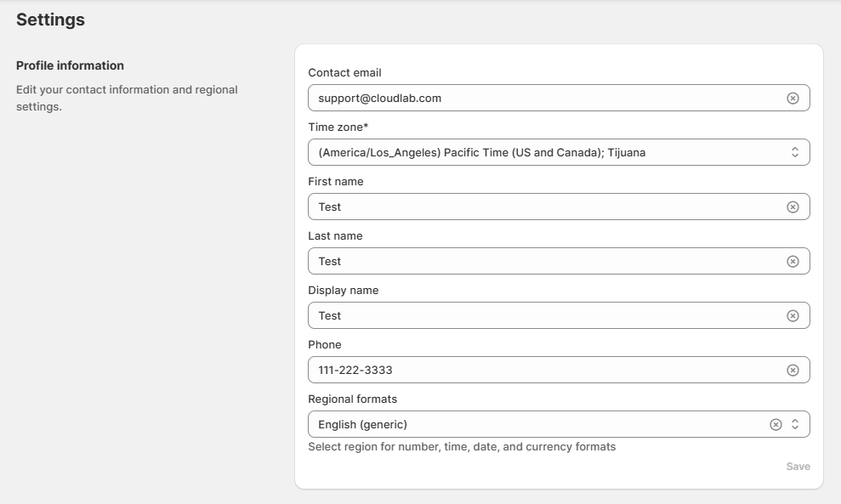The image size is (841, 504).
Task: Clear the Contact email field
Action: (x=793, y=98)
